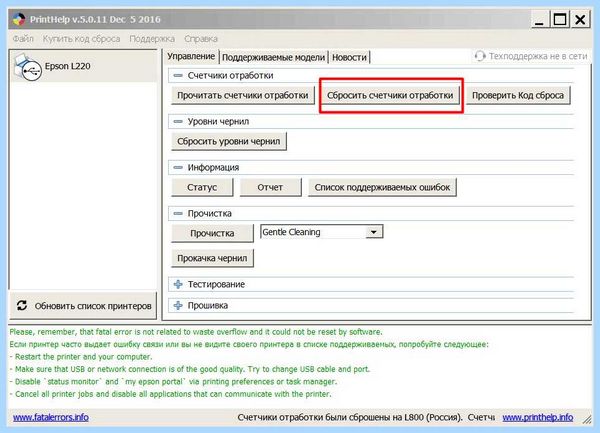Viewport: 600px width, 433px height.
Task: Collapse the Счетчики отработки section
Action: [178, 75]
